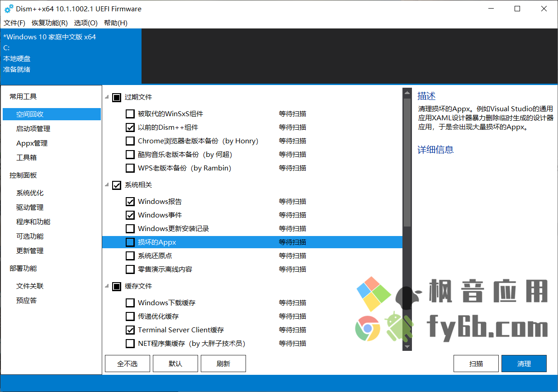The image size is (558, 392).
Task: Click 等待扫描 status in 传递优化缓存 row
Action: (293, 316)
